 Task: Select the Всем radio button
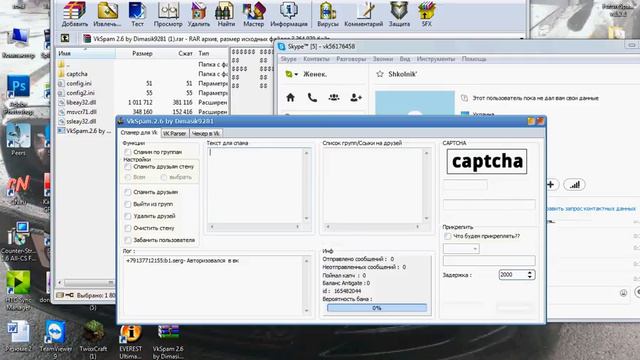(x=128, y=177)
